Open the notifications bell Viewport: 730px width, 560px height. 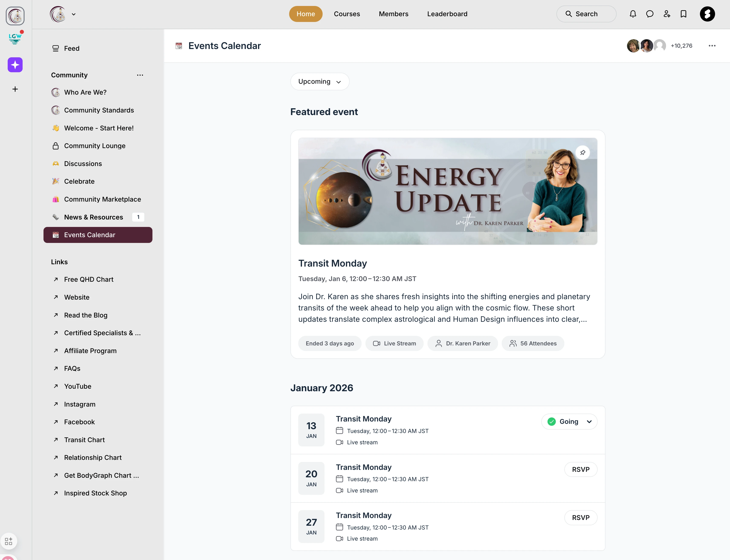633,14
